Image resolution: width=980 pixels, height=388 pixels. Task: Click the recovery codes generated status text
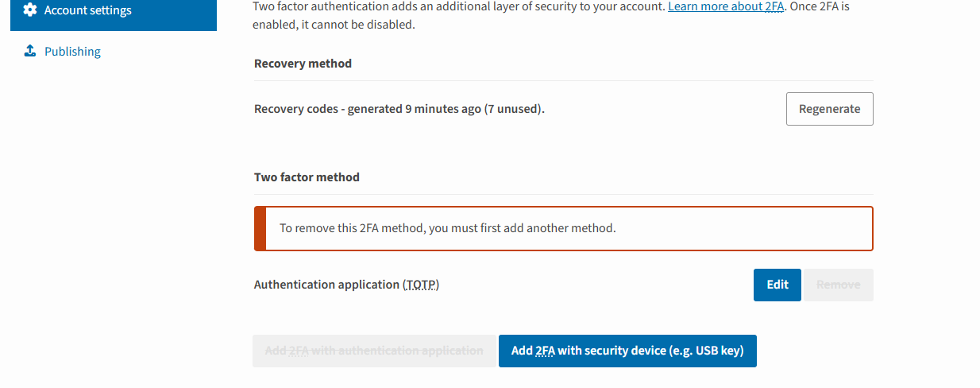(399, 109)
